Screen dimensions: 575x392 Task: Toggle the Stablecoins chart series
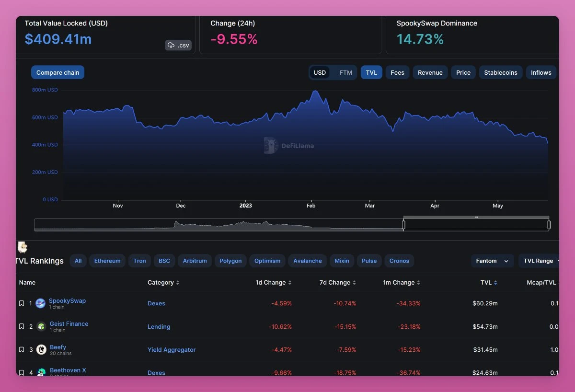pyautogui.click(x=500, y=73)
